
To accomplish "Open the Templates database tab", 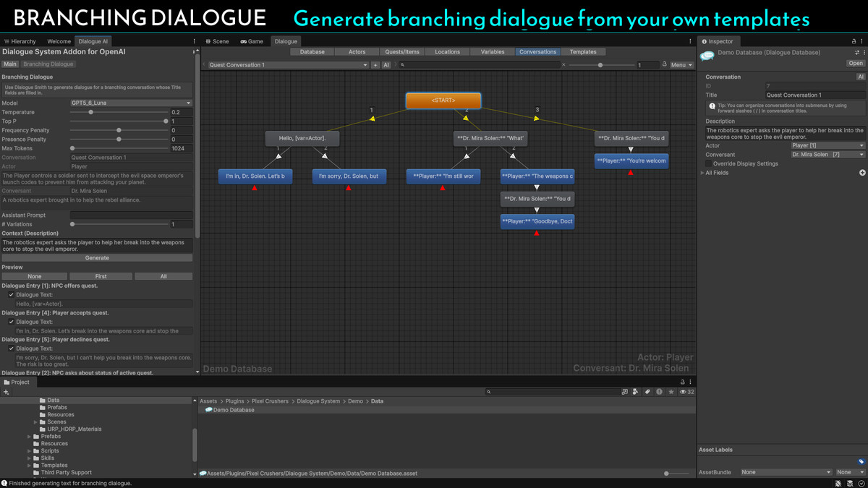I will (x=583, y=52).
